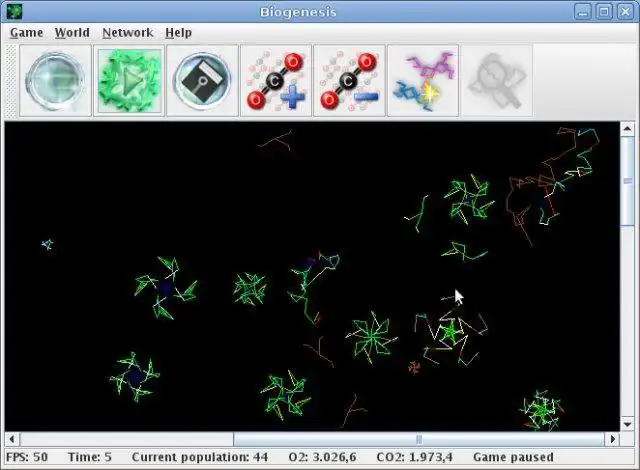Maximize the Biogenesis window
The height and width of the screenshot is (470, 640).
point(604,11)
